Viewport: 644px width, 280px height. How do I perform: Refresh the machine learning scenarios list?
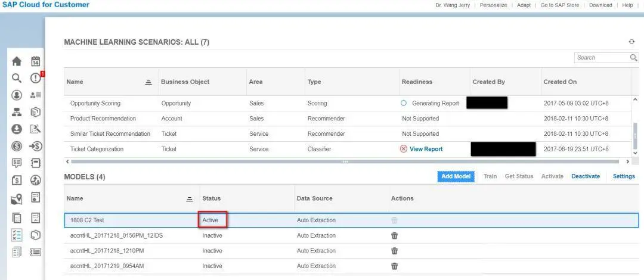tap(631, 42)
